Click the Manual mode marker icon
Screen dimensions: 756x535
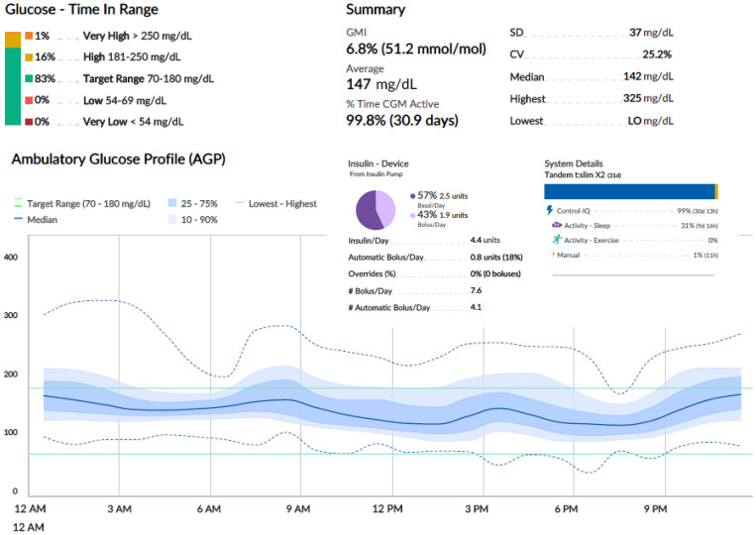tap(553, 254)
